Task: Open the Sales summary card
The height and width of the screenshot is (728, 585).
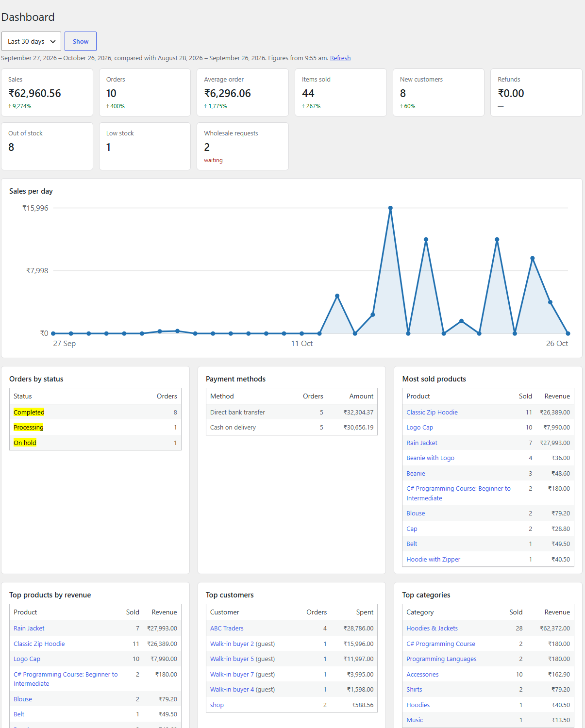Action: click(47, 92)
